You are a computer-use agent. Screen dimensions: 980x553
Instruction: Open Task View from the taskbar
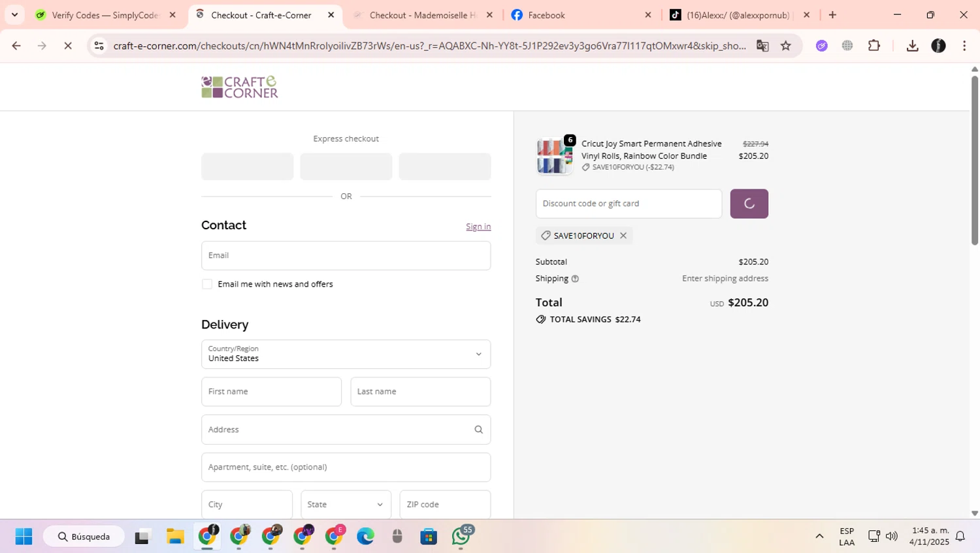pos(142,537)
